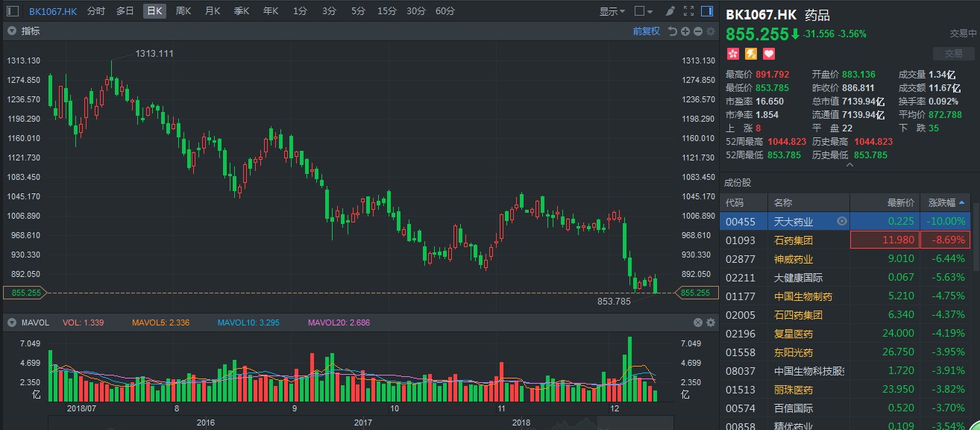
Task: Open MAVOL indicator settings gear
Action: [710, 322]
